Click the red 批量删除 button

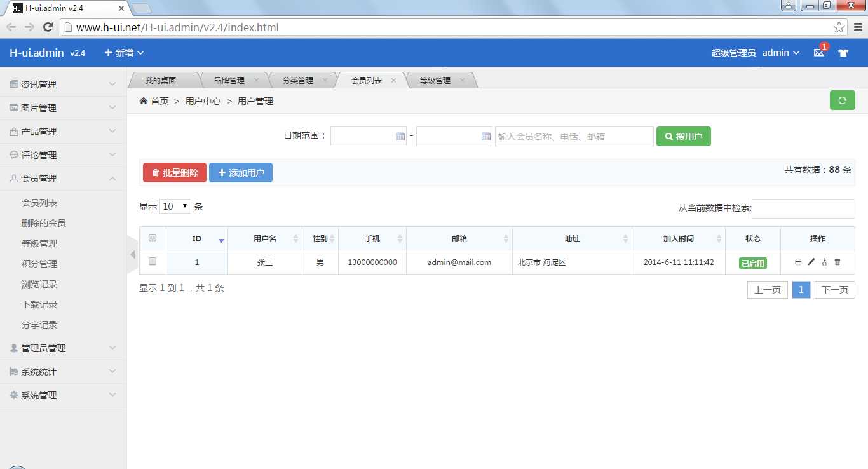tap(175, 173)
